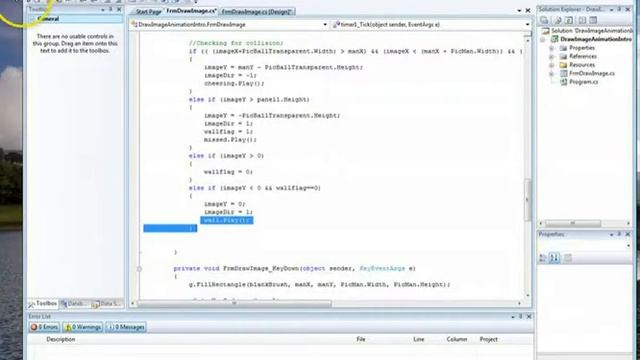640x360 pixels.
Task: Toggle the 0 Errors filter
Action: [44, 327]
